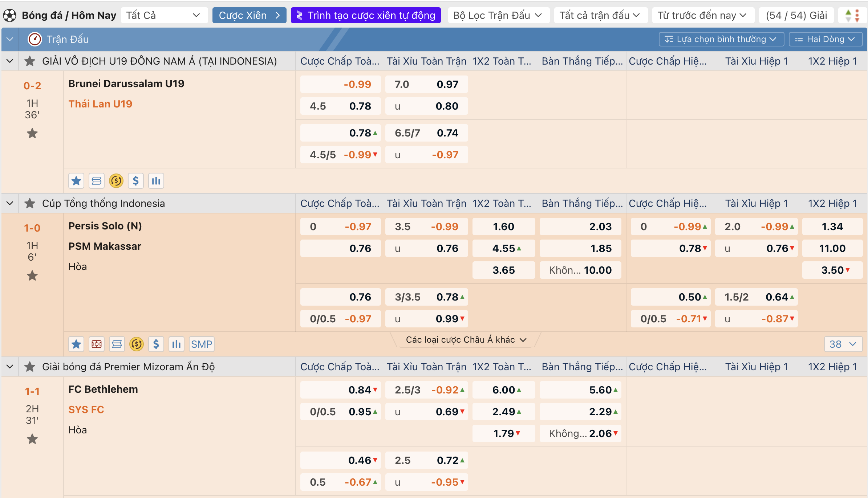Open Lựa chọn bình thường dropdown
The height and width of the screenshot is (498, 868).
tap(721, 39)
